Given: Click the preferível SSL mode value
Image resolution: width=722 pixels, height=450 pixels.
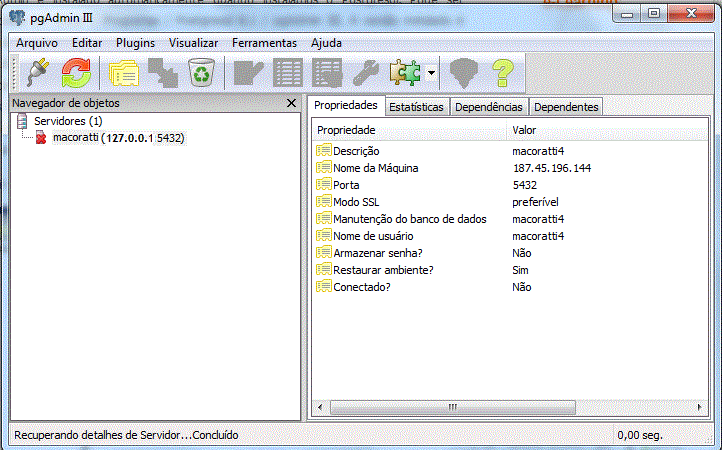Looking at the screenshot, I should point(535,202).
